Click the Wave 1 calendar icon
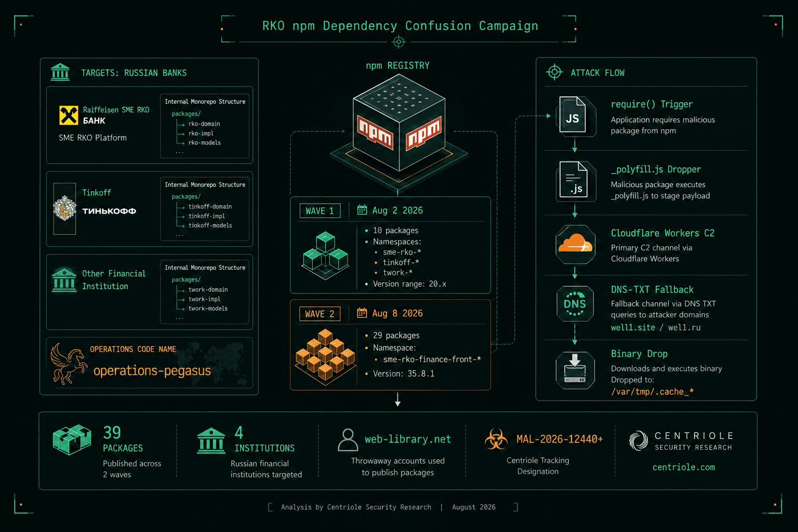 click(x=362, y=210)
